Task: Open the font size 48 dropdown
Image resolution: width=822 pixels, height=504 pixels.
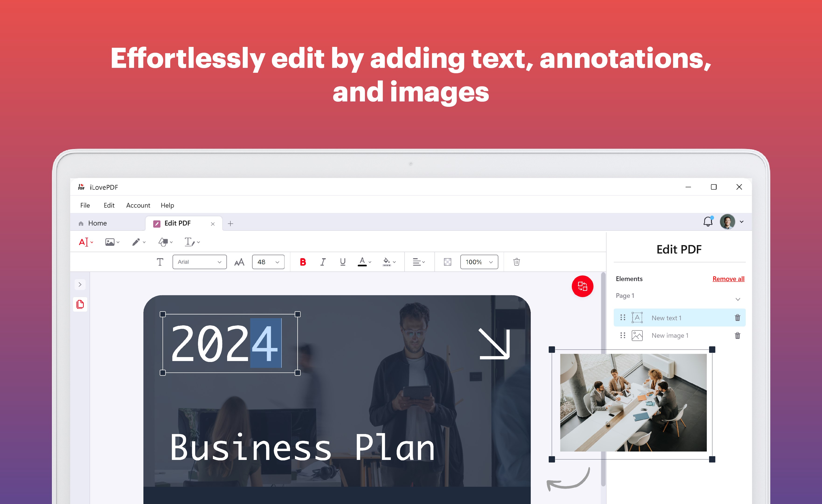Action: tap(268, 262)
